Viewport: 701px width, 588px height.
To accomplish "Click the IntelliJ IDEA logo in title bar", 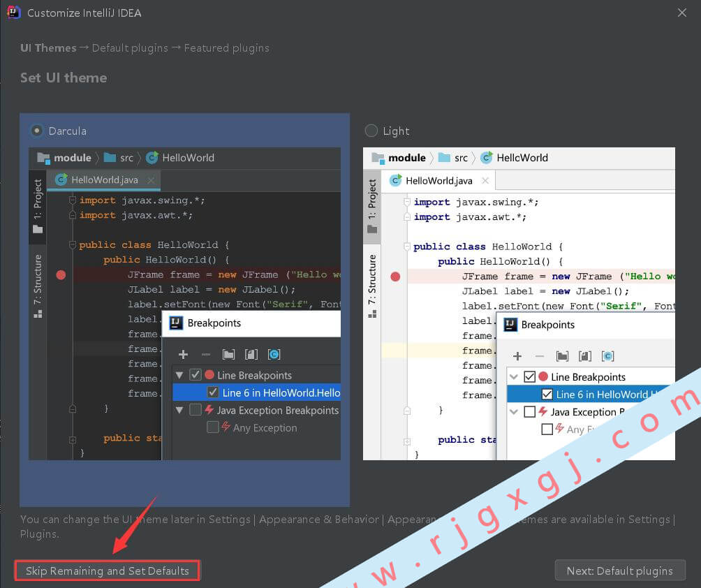I will coord(14,13).
